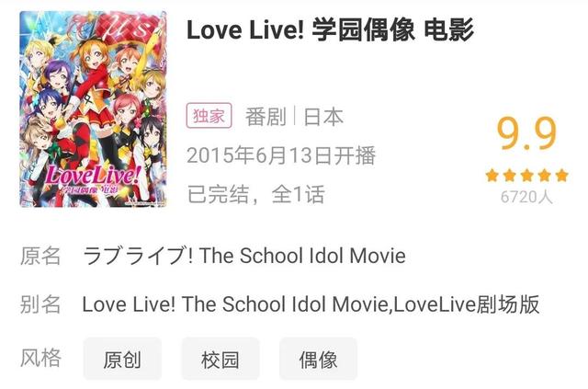Click the 番剧 category label

[x=266, y=117]
